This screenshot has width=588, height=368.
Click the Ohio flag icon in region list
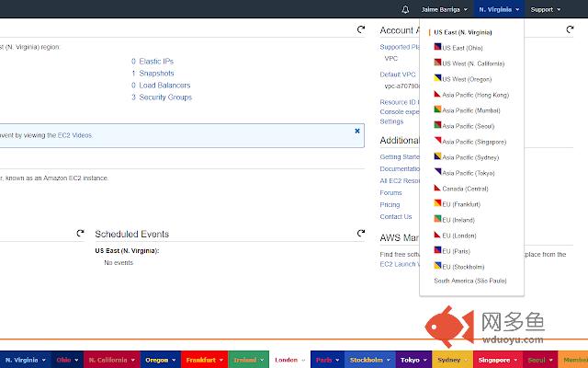tap(437, 47)
